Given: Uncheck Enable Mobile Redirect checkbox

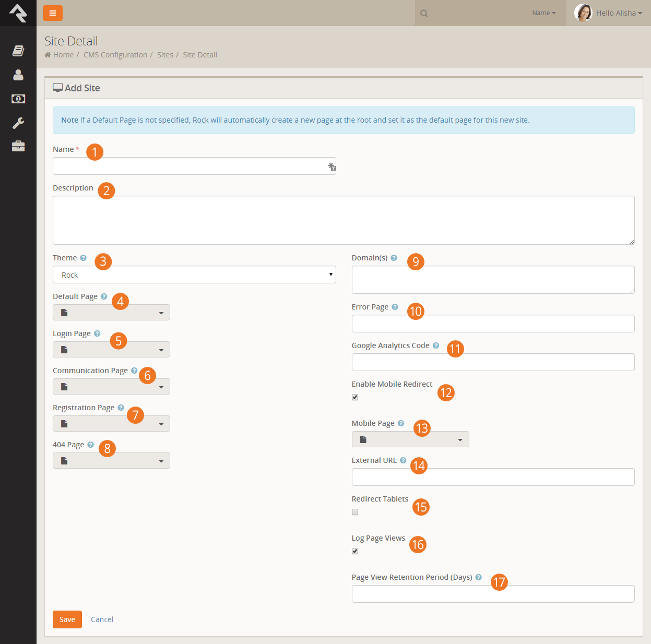Looking at the screenshot, I should tap(355, 397).
